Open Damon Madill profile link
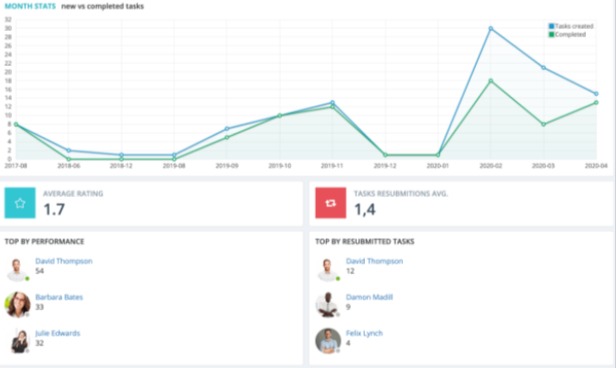 pyautogui.click(x=369, y=297)
